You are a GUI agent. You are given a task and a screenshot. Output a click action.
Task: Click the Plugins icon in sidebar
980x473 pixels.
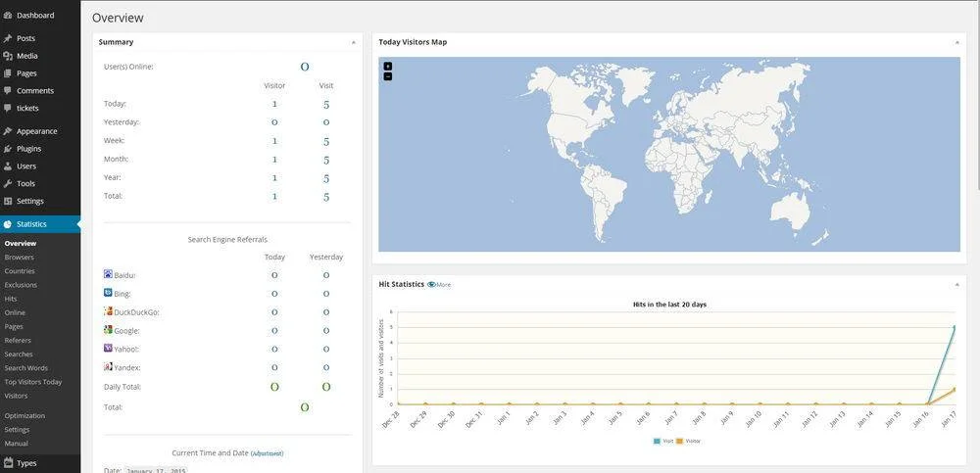8,149
